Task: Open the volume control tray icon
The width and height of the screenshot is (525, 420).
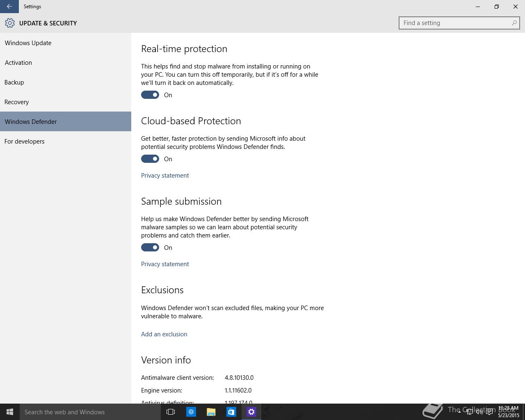Action: coord(479,412)
